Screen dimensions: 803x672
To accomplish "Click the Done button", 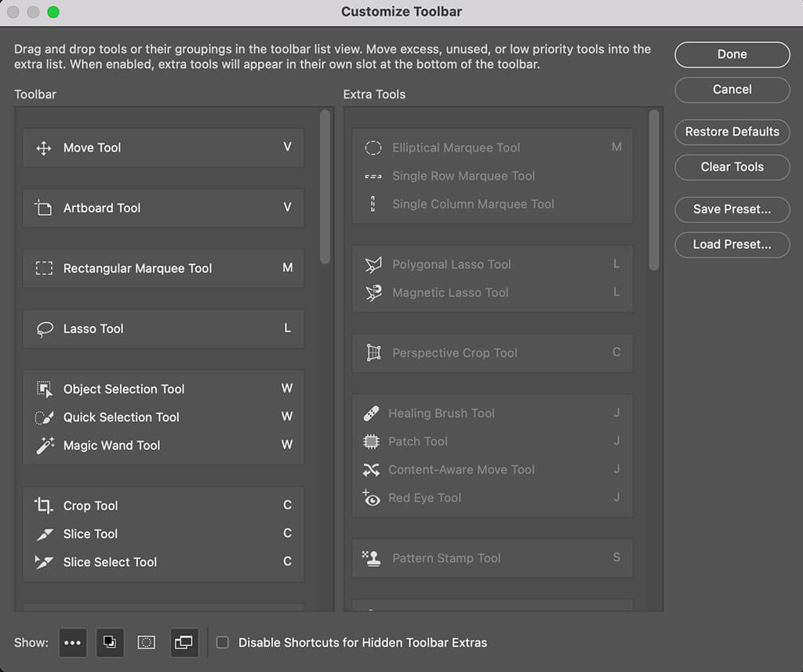I will 732,54.
